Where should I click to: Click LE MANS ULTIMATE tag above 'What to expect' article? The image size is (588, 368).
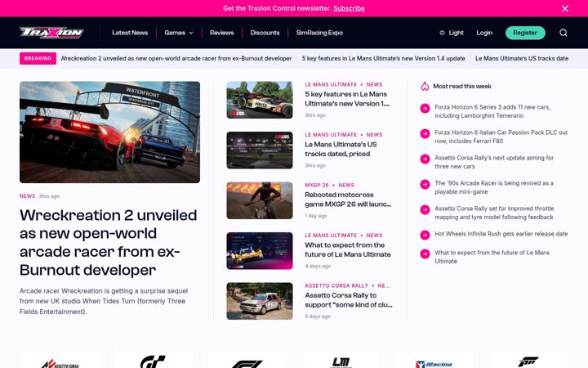click(331, 236)
